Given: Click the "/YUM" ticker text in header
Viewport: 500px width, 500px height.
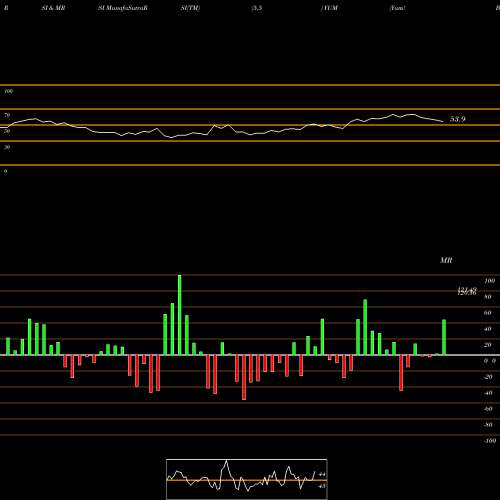Looking at the screenshot, I should [329, 8].
